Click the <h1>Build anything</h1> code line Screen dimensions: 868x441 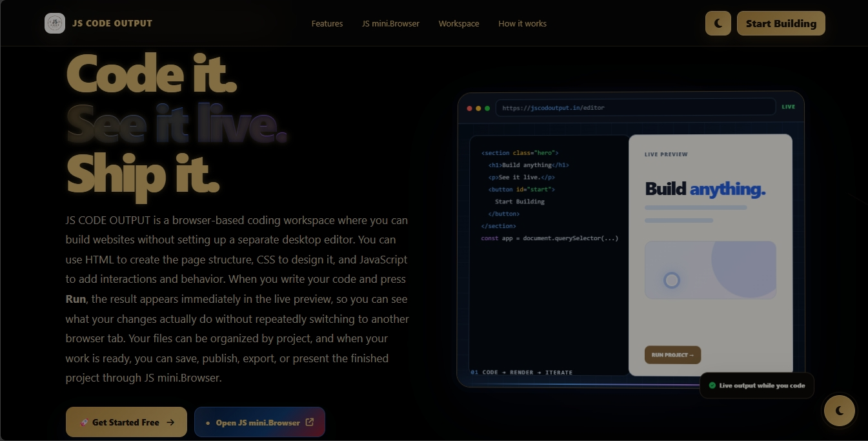pyautogui.click(x=529, y=165)
